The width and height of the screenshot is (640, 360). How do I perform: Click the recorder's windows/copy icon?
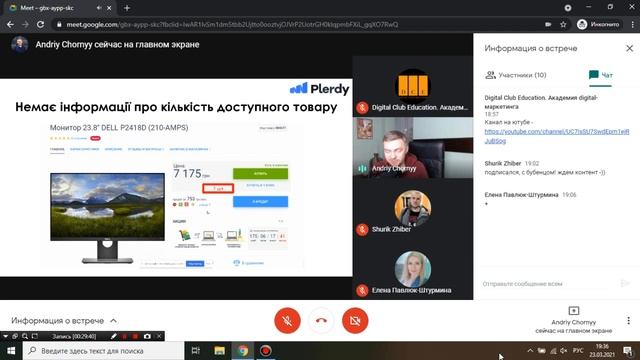click(x=15, y=336)
